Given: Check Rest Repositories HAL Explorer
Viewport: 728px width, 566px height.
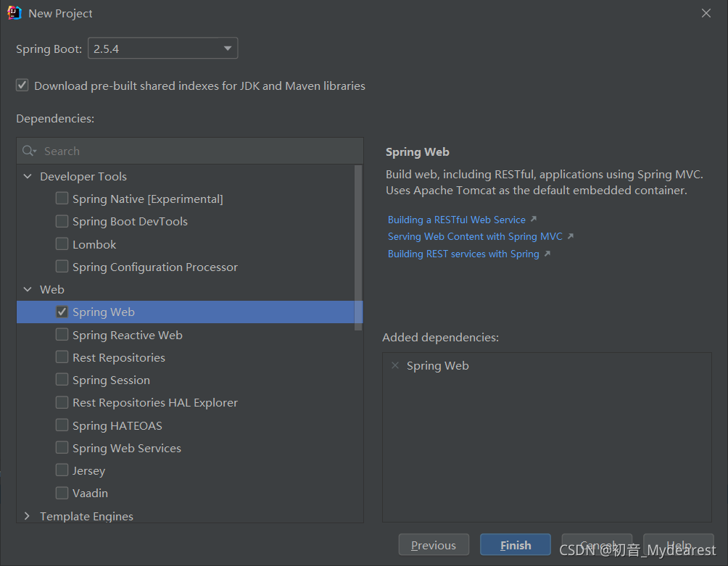Looking at the screenshot, I should pyautogui.click(x=62, y=402).
